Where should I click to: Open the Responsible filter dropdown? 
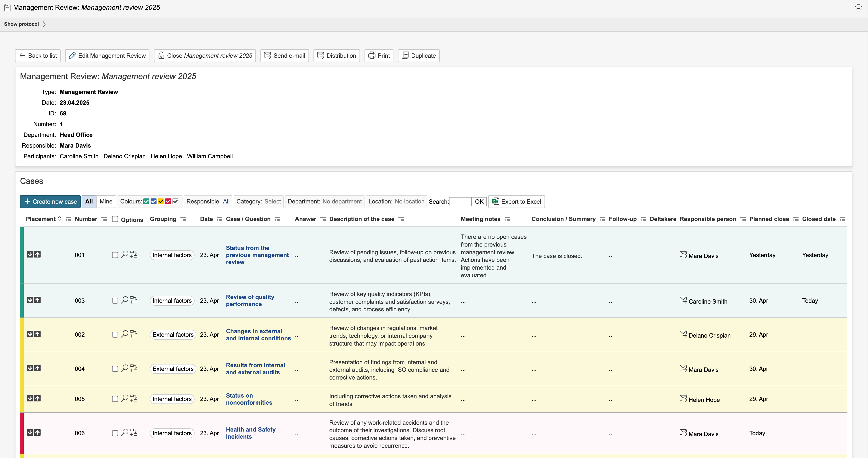pyautogui.click(x=226, y=201)
